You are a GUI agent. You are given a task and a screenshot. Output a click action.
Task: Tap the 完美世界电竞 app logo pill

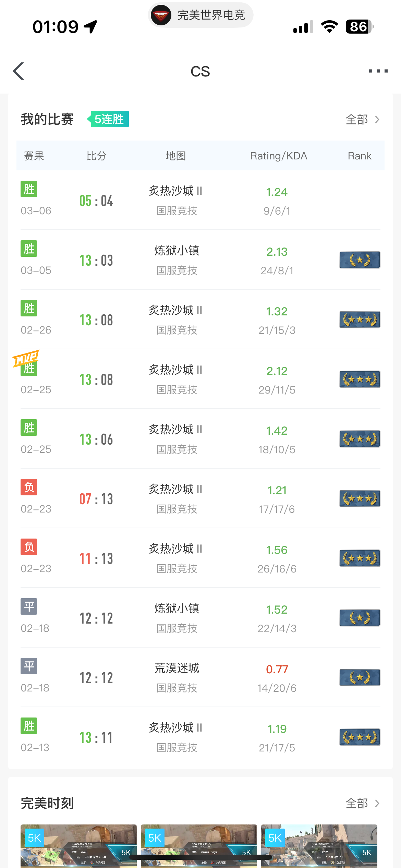200,15
